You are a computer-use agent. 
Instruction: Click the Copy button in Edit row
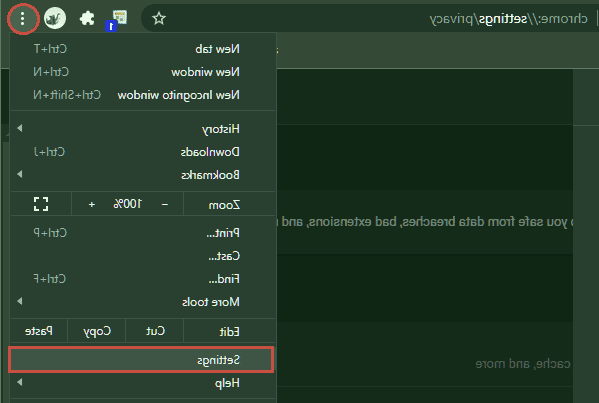[x=97, y=331]
